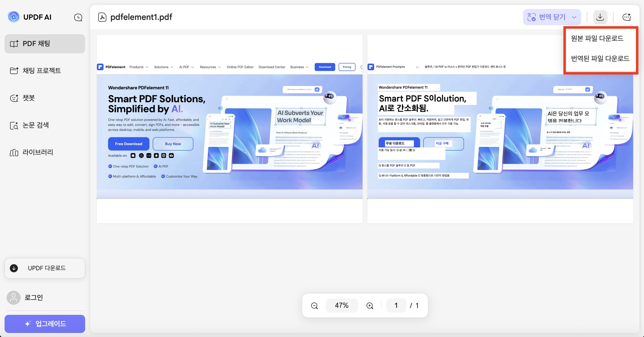Open the PDF 채팅 sidebar item
This screenshot has width=644, height=337.
coord(45,44)
